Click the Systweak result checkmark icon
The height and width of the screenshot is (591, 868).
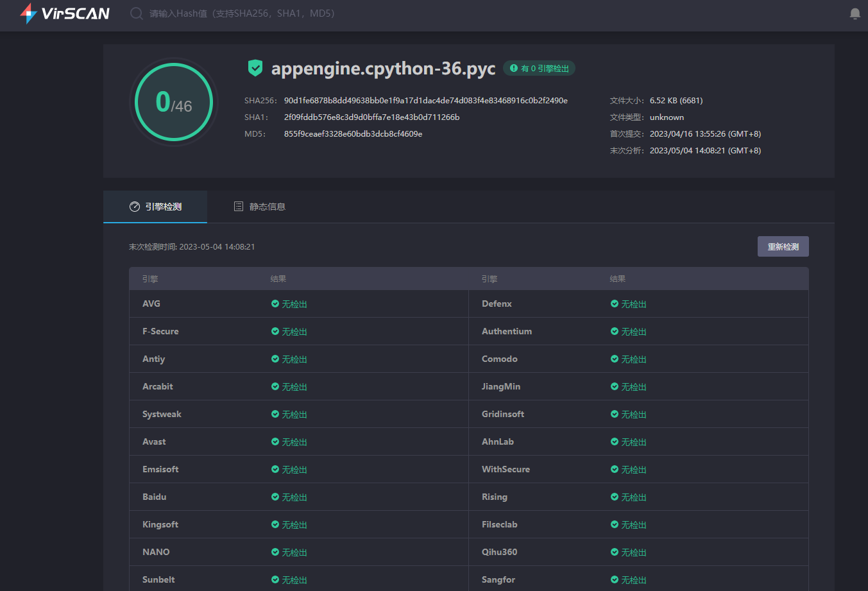coord(275,414)
